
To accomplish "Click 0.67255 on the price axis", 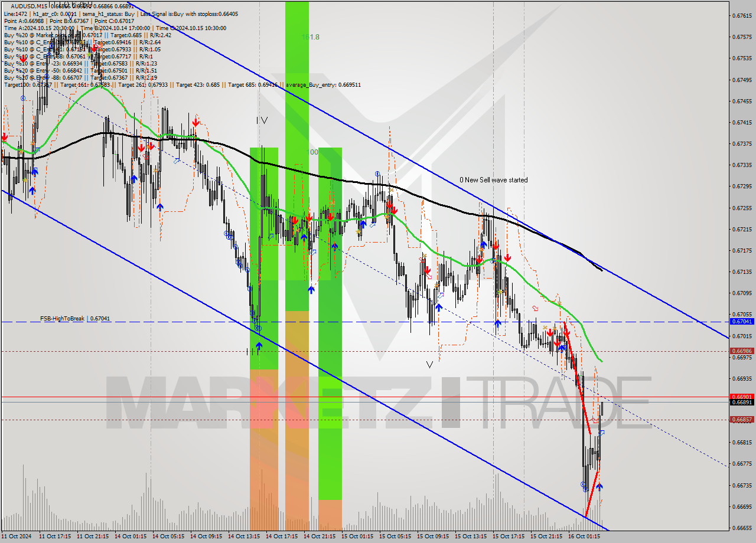I will pyautogui.click(x=742, y=208).
